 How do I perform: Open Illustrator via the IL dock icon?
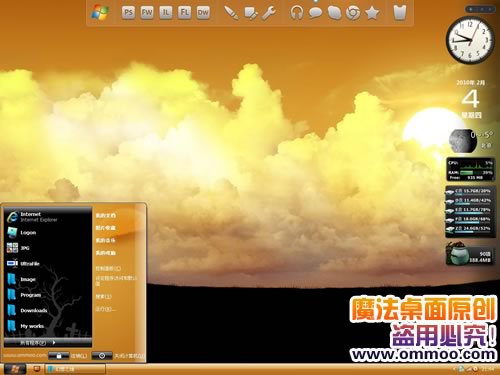coord(166,13)
